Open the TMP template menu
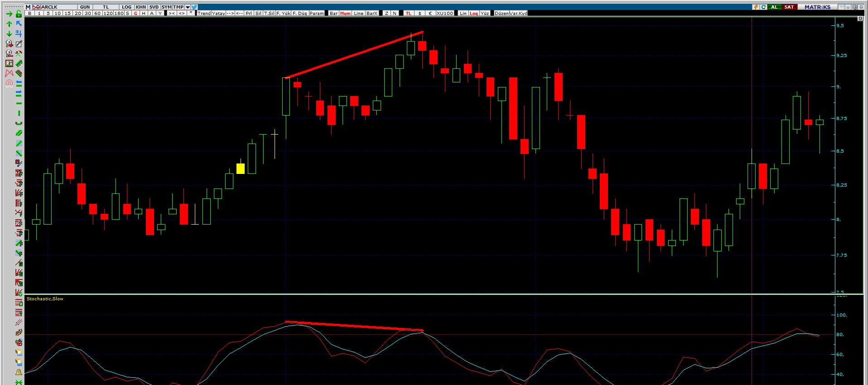Viewport: 868px width, 385px height. [178, 7]
